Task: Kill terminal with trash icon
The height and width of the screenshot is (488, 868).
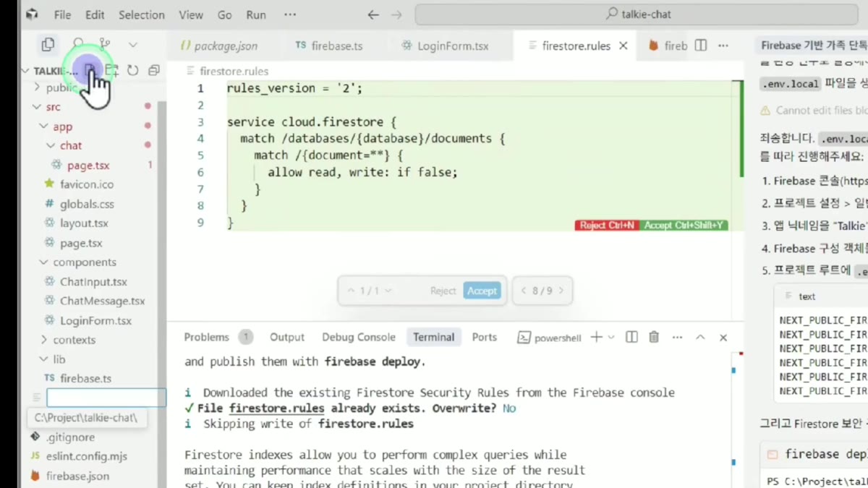Action: point(654,337)
